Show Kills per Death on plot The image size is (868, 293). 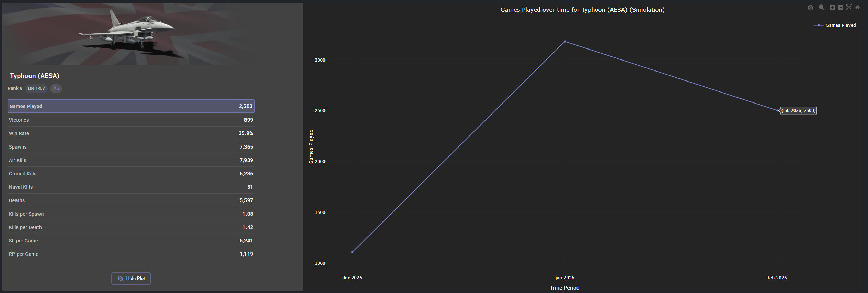click(x=131, y=227)
